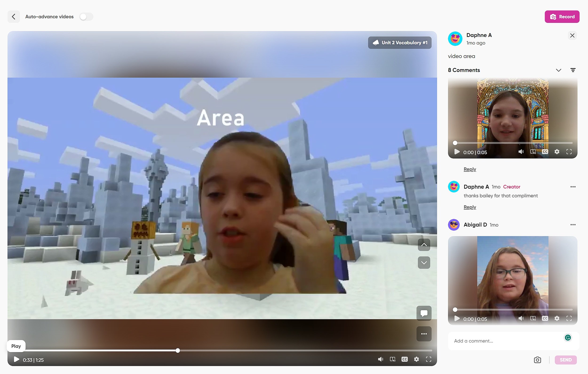Toggle fullscreen on Daphne A comment video

569,152
